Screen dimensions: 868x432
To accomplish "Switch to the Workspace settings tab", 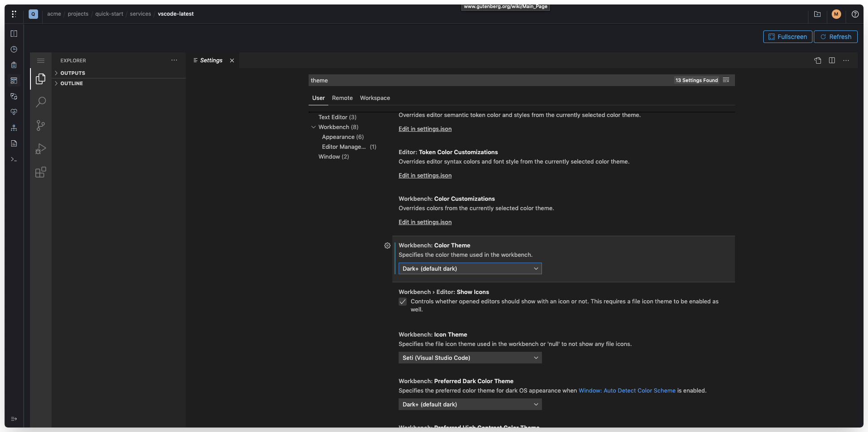I will pos(375,98).
